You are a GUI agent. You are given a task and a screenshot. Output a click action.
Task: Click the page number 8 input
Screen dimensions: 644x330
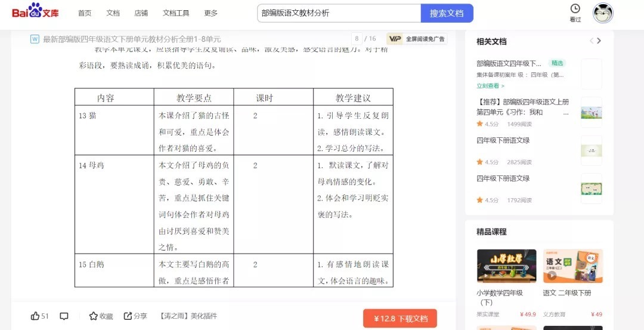(357, 39)
